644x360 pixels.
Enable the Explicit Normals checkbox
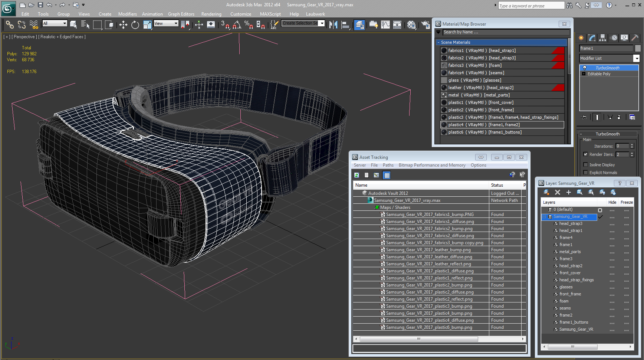(x=585, y=173)
